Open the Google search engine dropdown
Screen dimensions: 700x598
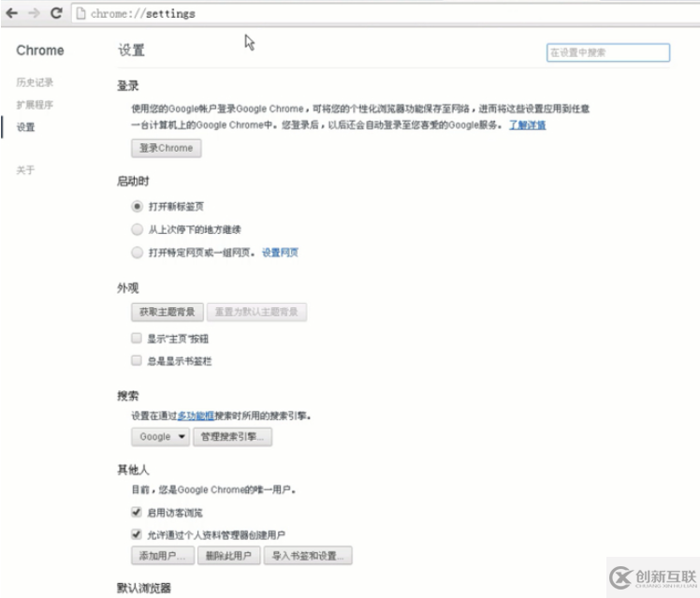160,436
